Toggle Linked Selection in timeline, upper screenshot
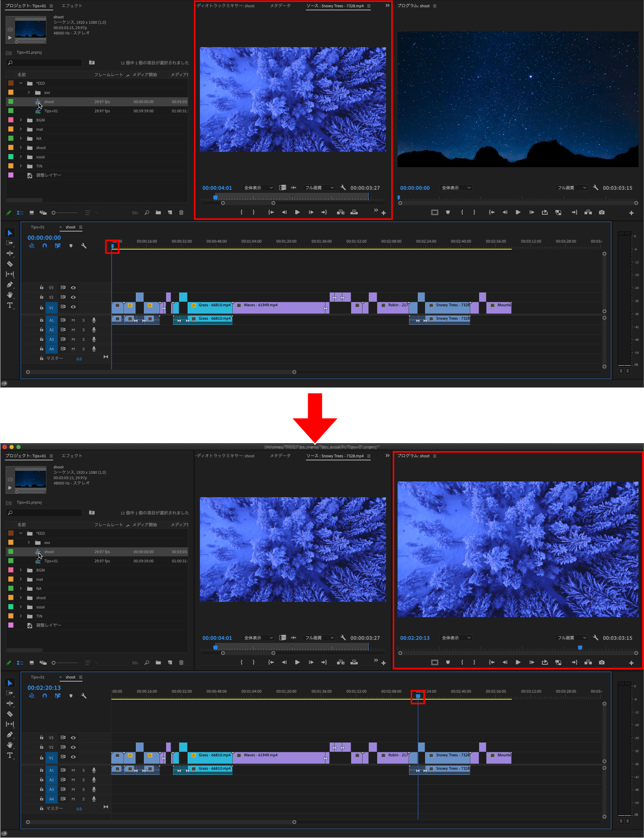This screenshot has width=644, height=838. 57,246
